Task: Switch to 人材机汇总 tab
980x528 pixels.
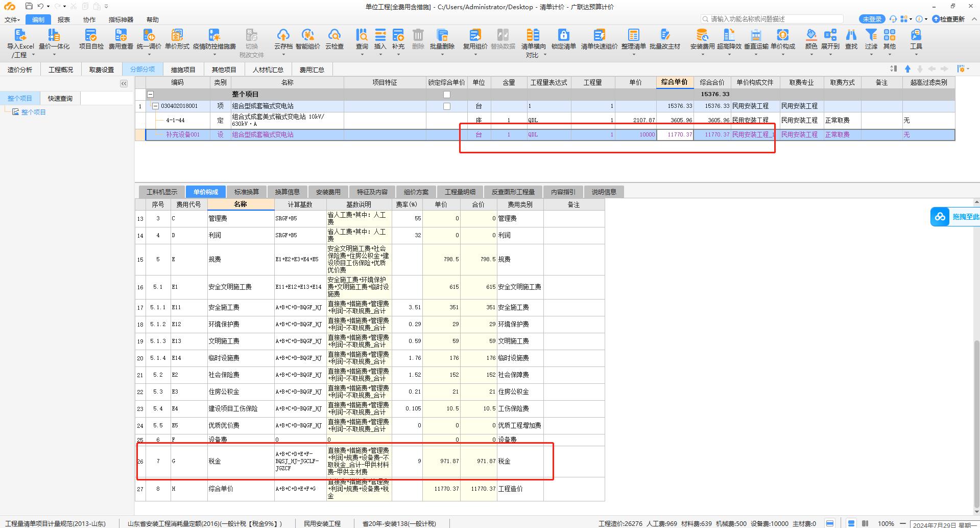Action: [268, 70]
